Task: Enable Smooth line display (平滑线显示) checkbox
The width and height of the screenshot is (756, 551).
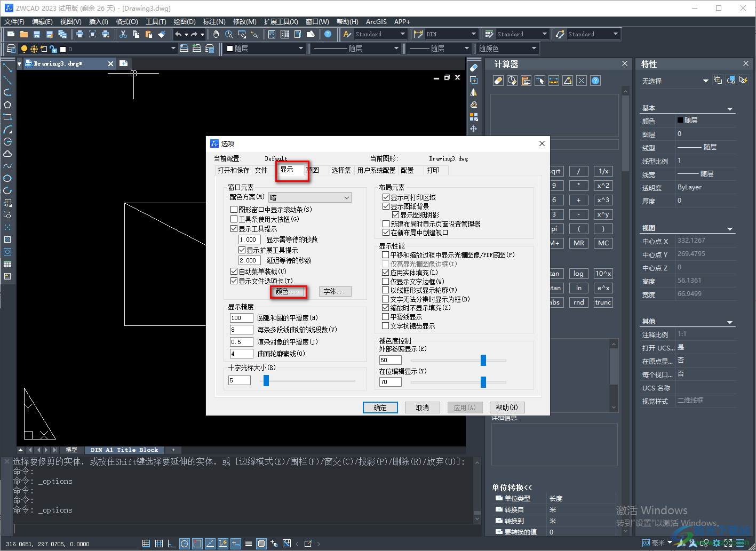Action: coord(385,317)
